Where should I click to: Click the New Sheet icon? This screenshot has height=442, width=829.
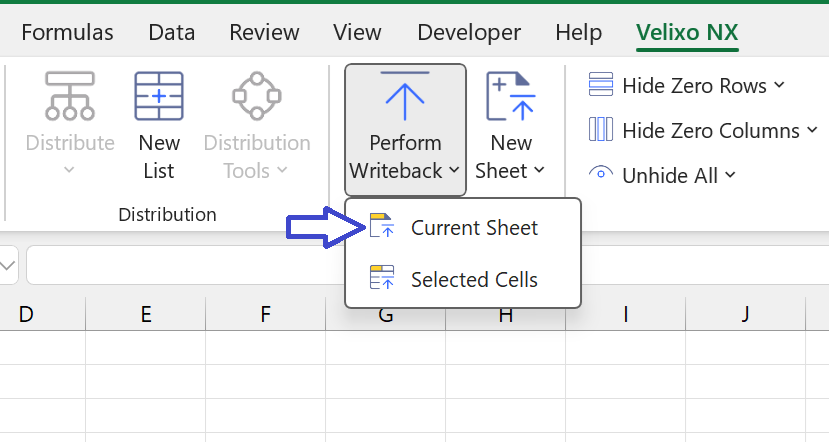pos(511,96)
